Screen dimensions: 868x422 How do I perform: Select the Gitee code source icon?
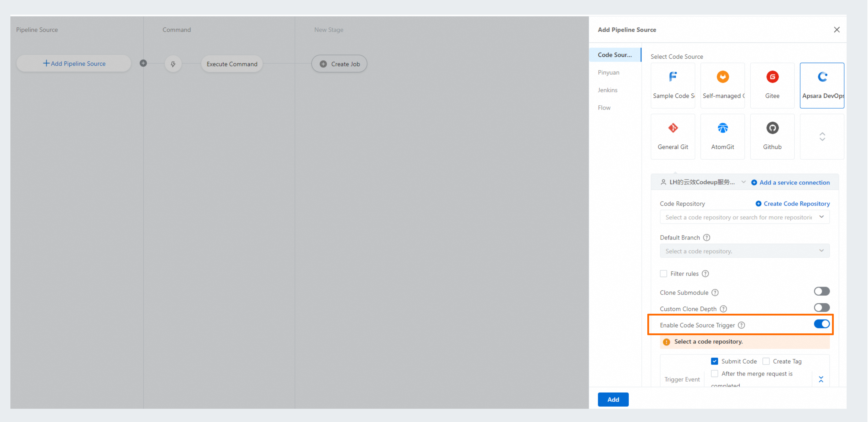[772, 77]
